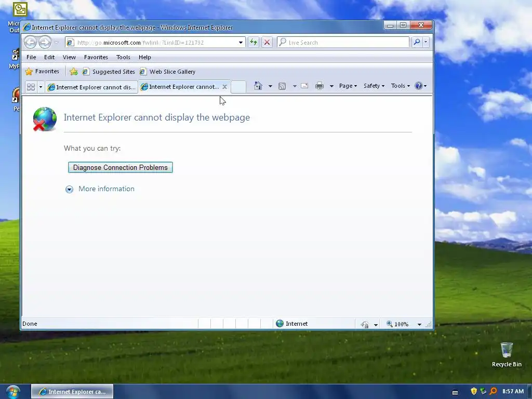532x399 pixels.
Task: Click the Home page icon
Action: click(258, 86)
